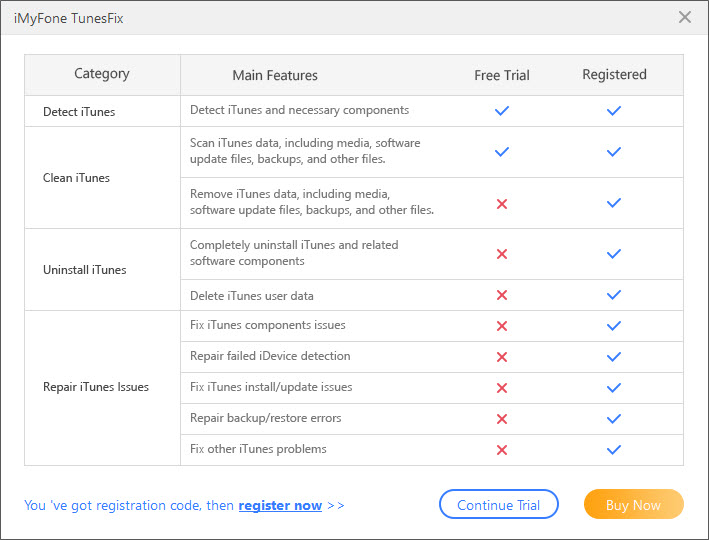Select the Uninstall iTunes category cell
709x540 pixels.
[103, 270]
